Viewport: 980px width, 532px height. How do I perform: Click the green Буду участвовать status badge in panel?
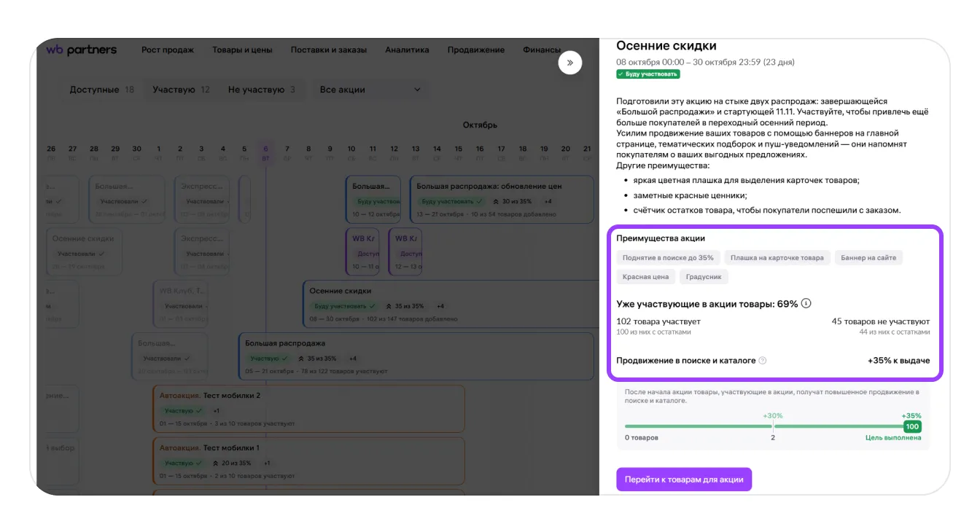pyautogui.click(x=648, y=74)
